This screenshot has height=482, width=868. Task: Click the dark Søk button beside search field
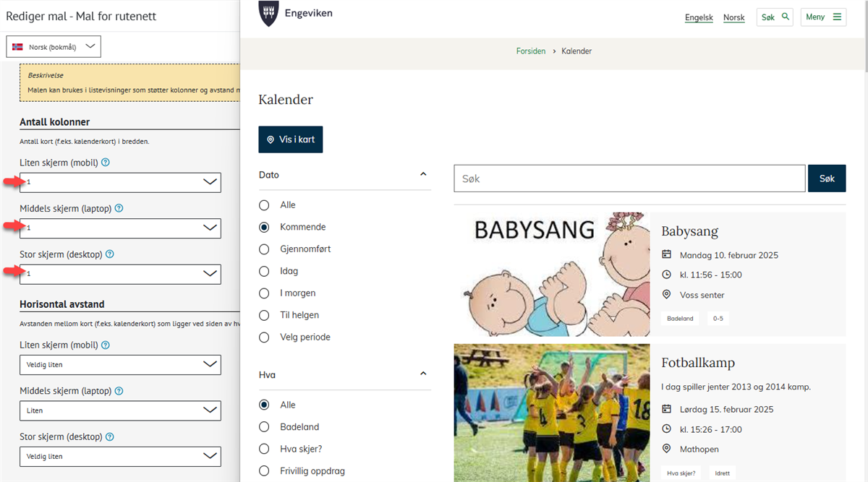point(827,178)
